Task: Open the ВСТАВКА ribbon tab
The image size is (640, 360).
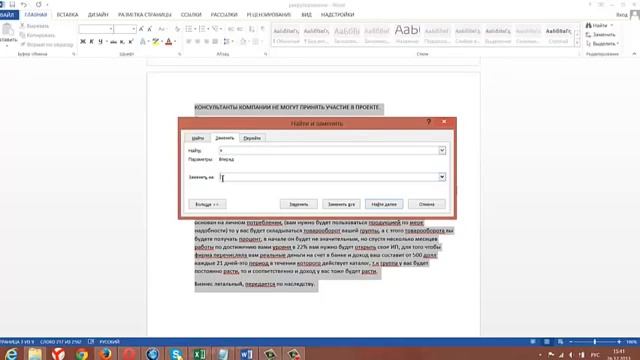Action: (67, 15)
